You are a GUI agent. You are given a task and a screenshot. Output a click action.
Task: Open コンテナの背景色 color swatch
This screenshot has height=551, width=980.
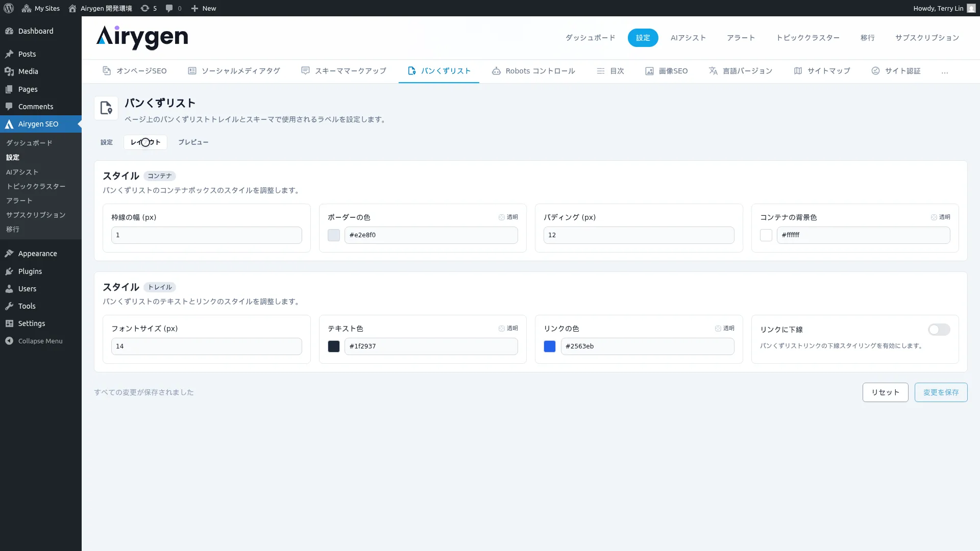(x=766, y=235)
